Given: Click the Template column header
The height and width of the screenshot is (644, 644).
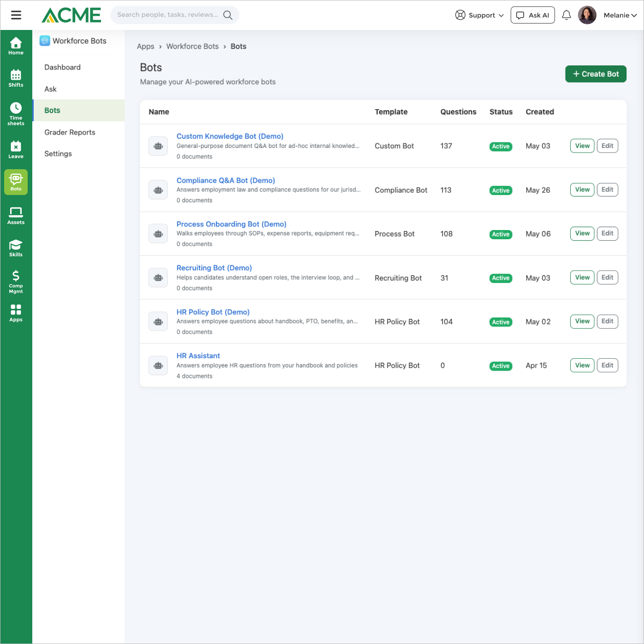Looking at the screenshot, I should (391, 112).
